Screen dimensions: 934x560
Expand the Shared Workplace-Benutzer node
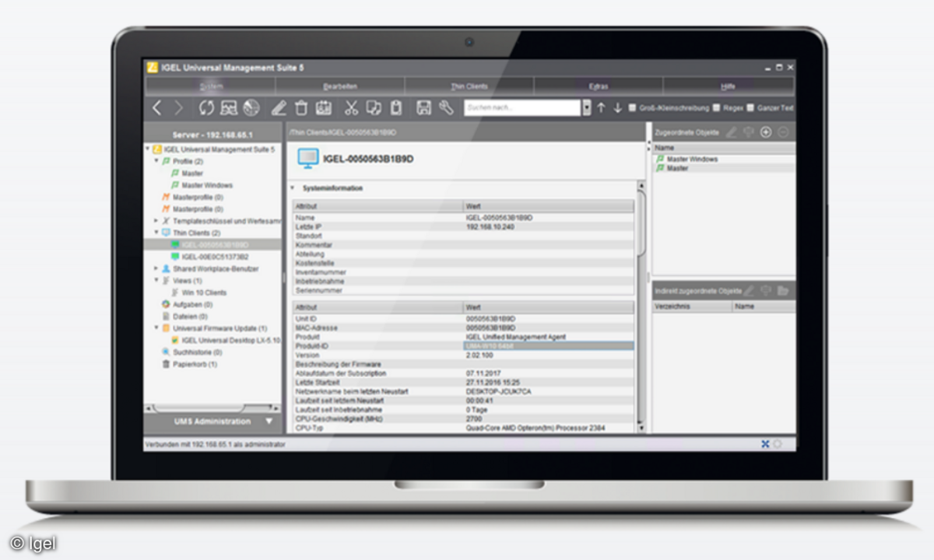pos(156,268)
